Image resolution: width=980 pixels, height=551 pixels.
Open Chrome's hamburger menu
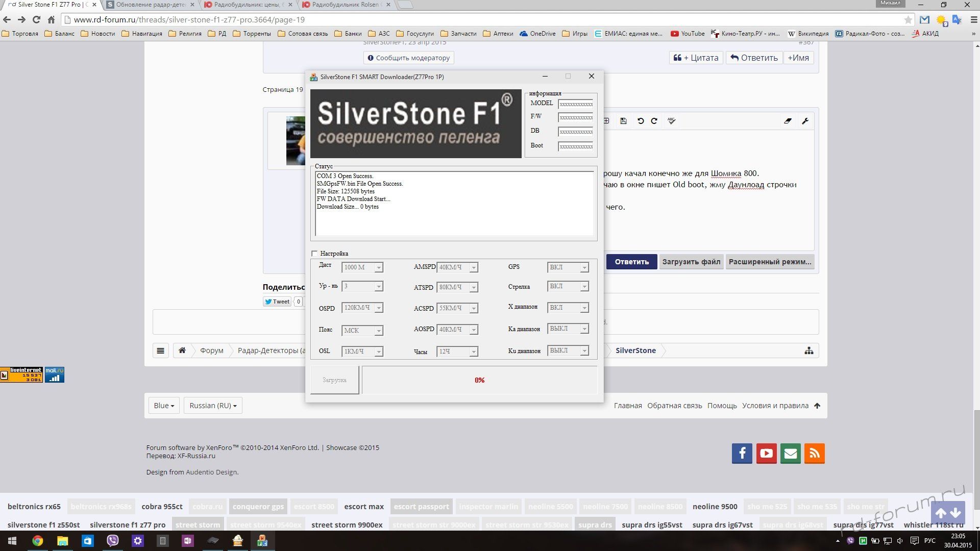pos(973,20)
